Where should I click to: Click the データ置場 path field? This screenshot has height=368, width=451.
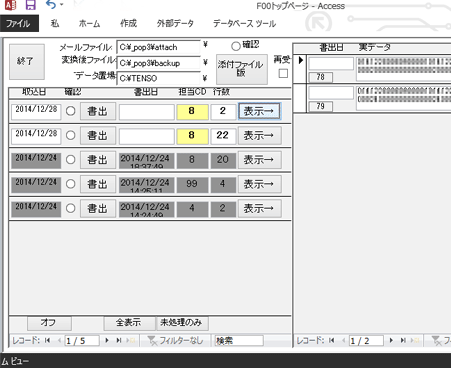[x=158, y=78]
